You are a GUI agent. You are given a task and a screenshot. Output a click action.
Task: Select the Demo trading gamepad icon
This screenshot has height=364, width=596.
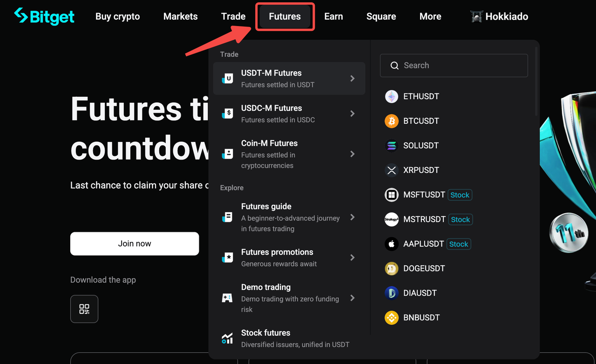(x=227, y=297)
